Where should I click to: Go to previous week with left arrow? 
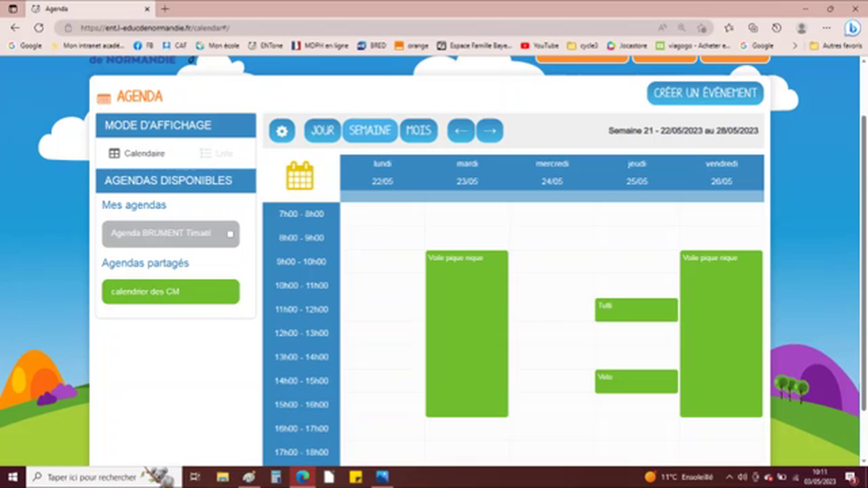coord(460,130)
